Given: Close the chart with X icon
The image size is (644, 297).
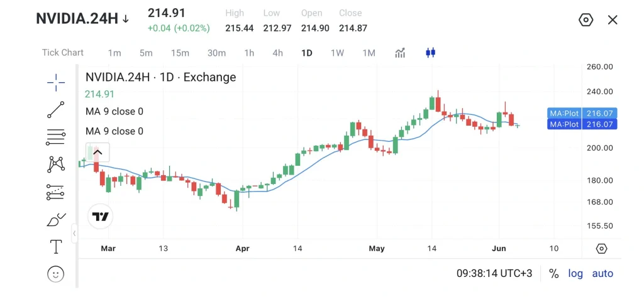Looking at the screenshot, I should [613, 19].
